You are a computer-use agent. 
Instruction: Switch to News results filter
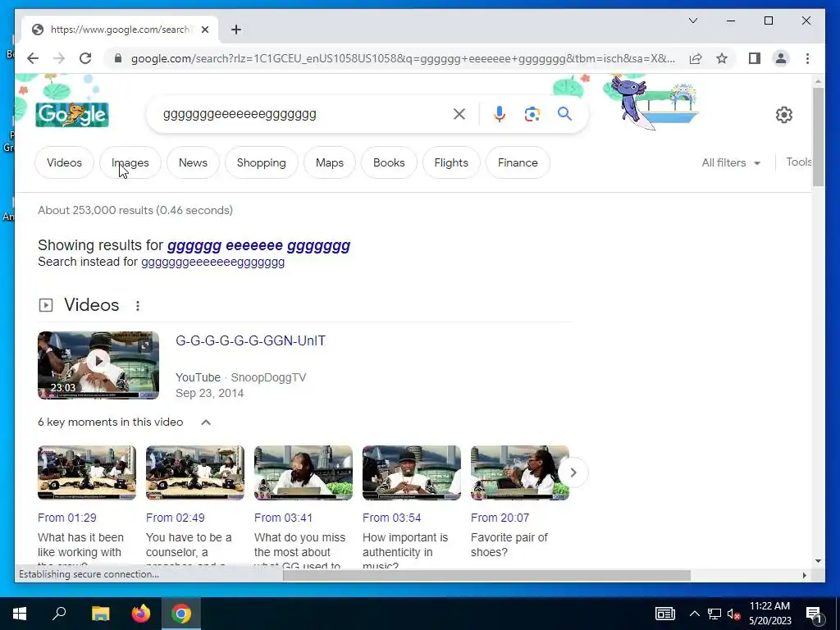pos(193,162)
